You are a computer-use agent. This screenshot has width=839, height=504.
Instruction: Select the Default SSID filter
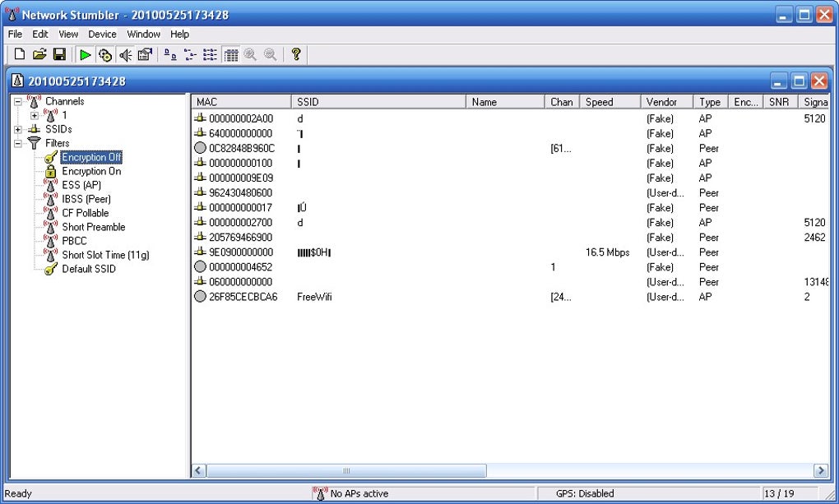[x=89, y=269]
